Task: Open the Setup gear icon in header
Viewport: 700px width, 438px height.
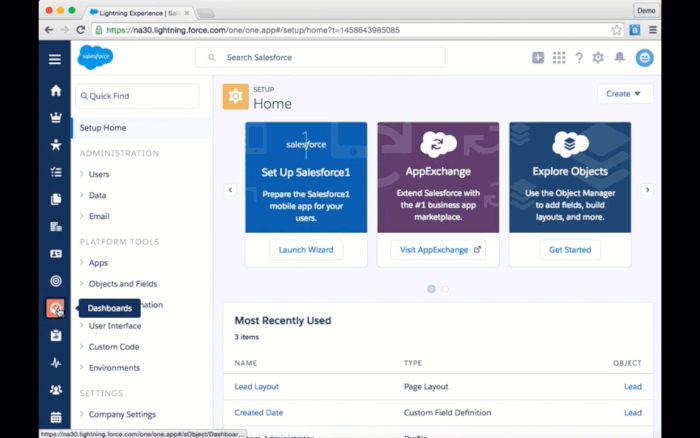Action: click(x=598, y=57)
